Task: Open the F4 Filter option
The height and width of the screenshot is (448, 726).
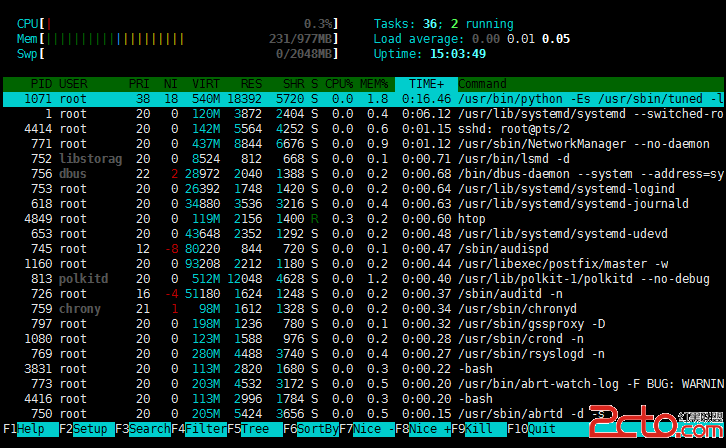Action: click(199, 429)
